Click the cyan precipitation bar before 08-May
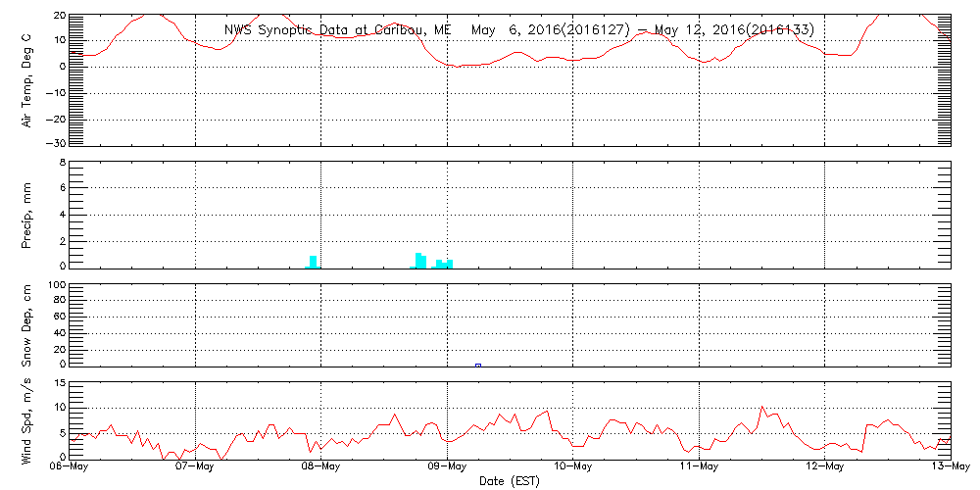This screenshot has height=490, width=980. [x=314, y=262]
